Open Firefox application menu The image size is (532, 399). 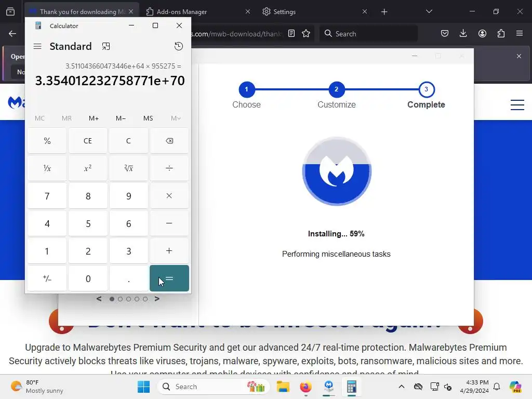(x=520, y=33)
